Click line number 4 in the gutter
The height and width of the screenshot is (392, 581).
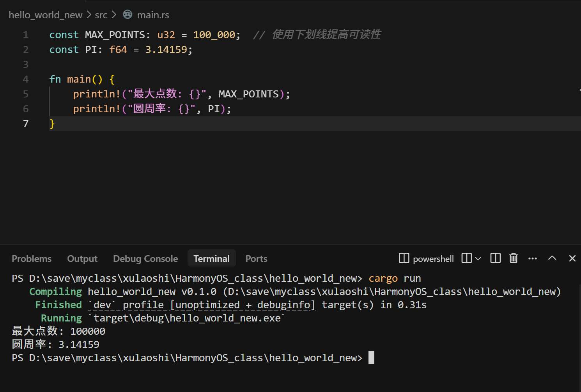[x=26, y=79]
